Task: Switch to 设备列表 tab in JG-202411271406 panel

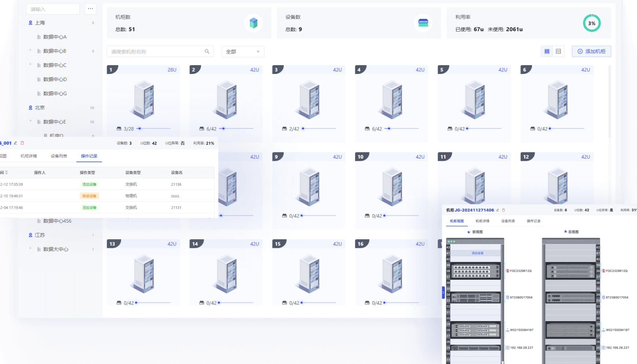Action: (x=508, y=221)
